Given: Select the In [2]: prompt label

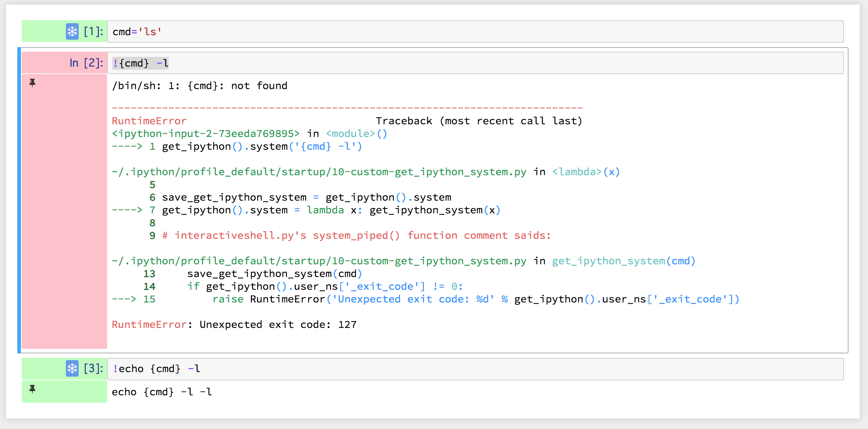Looking at the screenshot, I should [x=86, y=63].
